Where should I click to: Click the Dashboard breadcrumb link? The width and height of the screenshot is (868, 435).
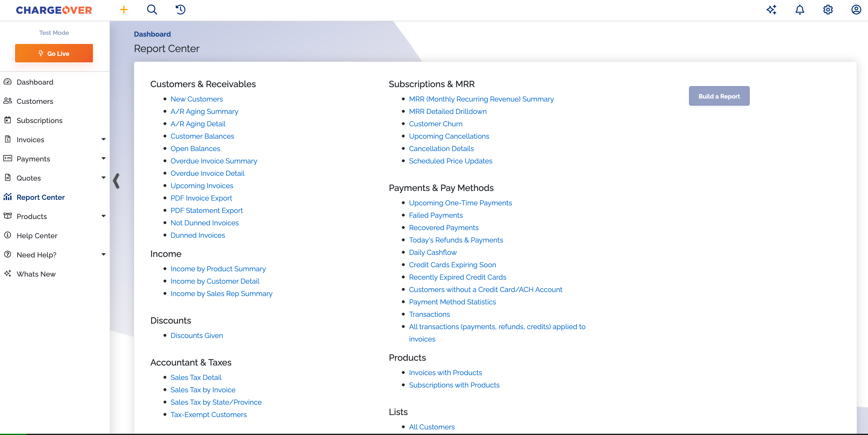coord(152,34)
